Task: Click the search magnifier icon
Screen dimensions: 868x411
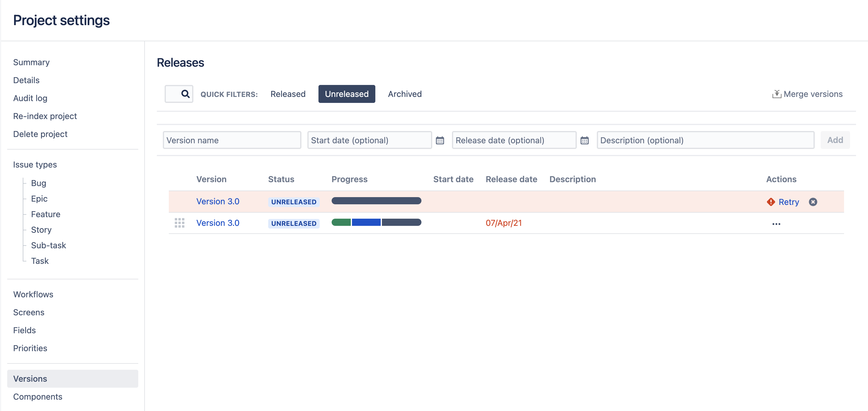Action: [x=185, y=94]
